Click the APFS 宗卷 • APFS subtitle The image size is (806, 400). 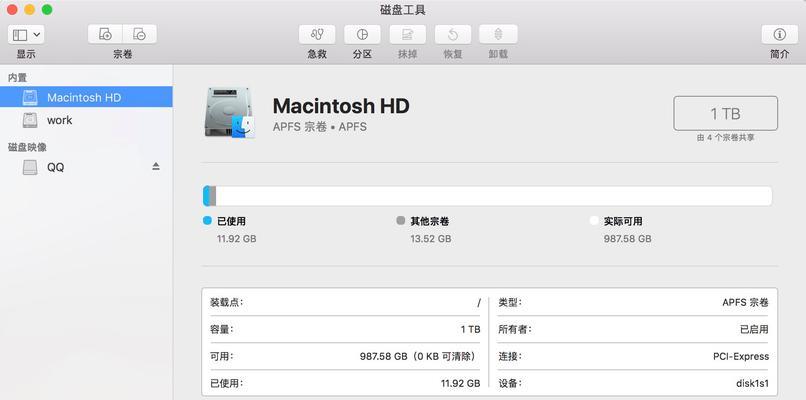click(320, 127)
